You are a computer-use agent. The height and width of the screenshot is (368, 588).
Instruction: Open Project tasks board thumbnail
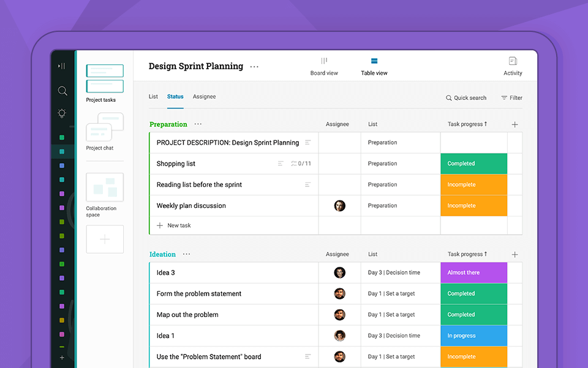click(x=105, y=79)
